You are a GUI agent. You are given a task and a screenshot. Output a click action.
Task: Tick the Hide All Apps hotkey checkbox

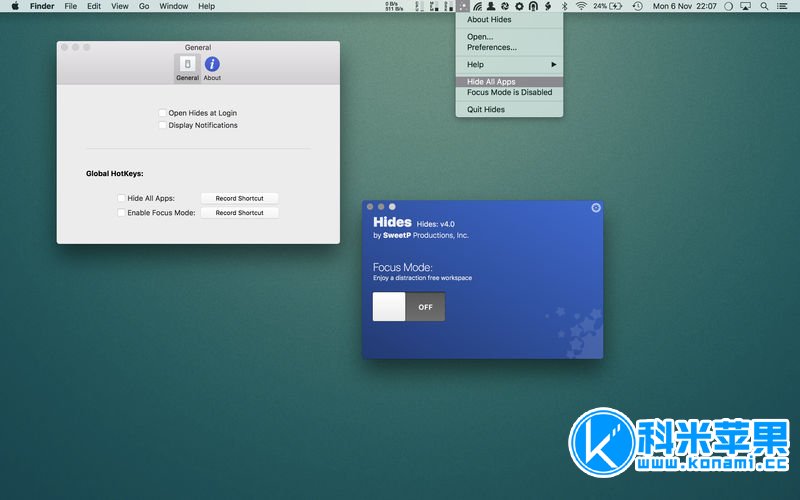(121, 198)
